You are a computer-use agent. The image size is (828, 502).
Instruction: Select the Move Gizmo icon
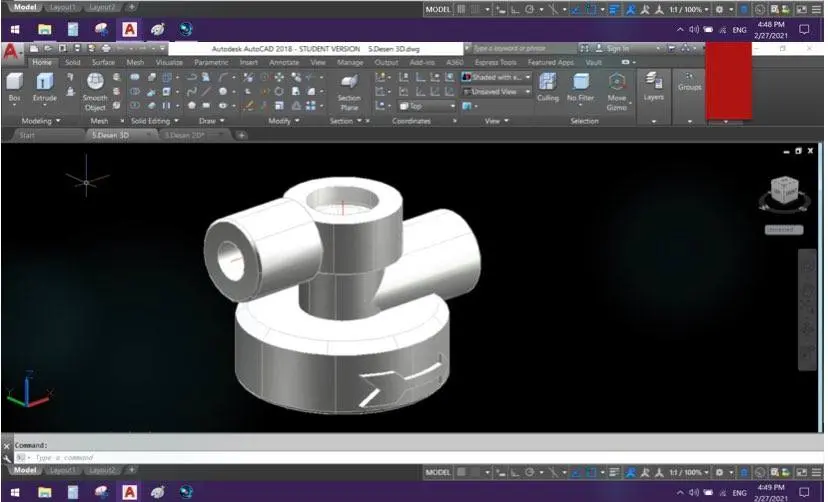(616, 82)
